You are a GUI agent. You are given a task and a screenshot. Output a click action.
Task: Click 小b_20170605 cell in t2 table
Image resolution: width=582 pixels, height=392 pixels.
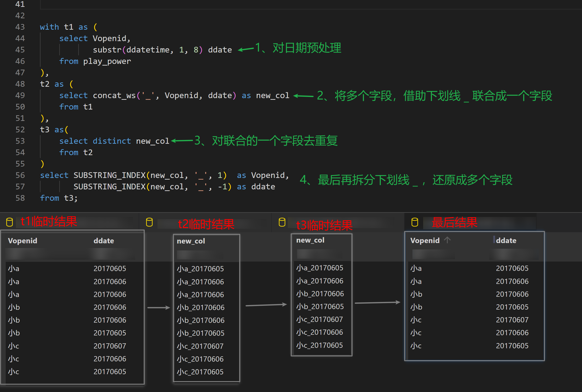201,333
